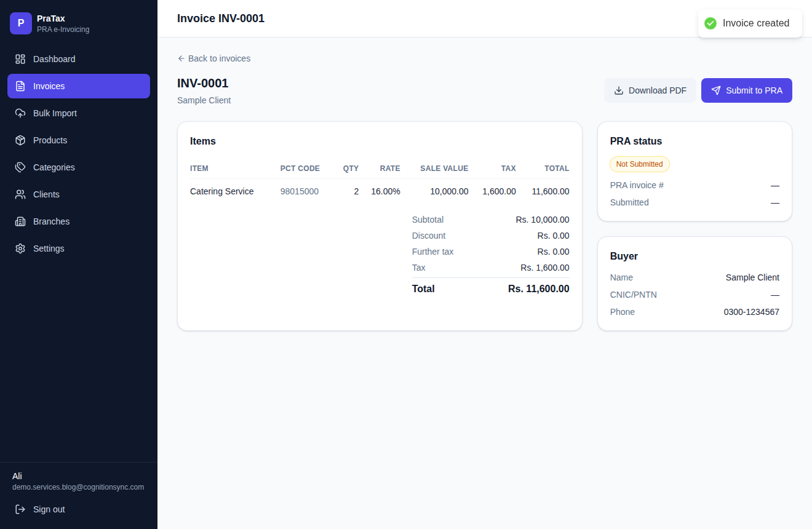Screen dimensions: 812x529
Task: Open Settings label in sidebar
Action: coord(49,249)
